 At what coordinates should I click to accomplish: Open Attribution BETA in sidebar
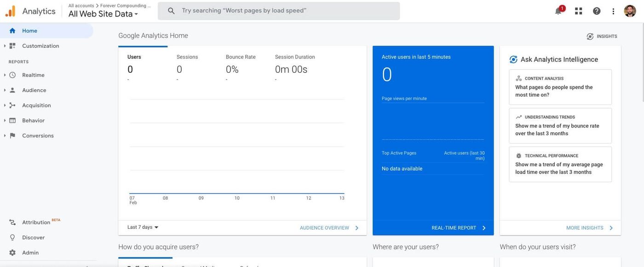tap(41, 222)
